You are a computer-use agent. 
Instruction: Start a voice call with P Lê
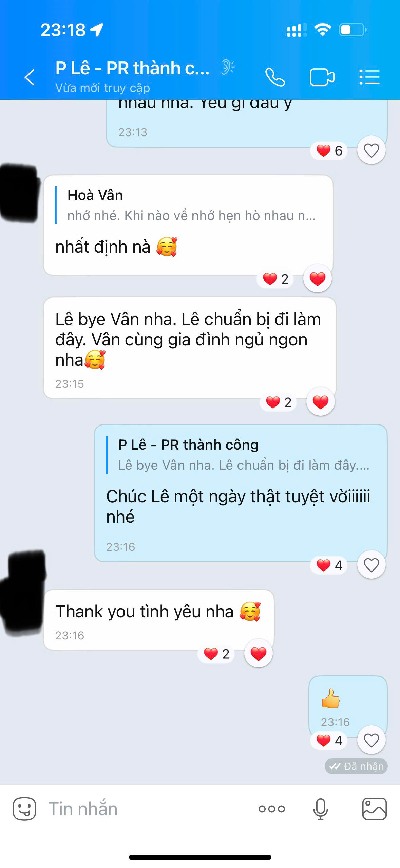click(275, 77)
